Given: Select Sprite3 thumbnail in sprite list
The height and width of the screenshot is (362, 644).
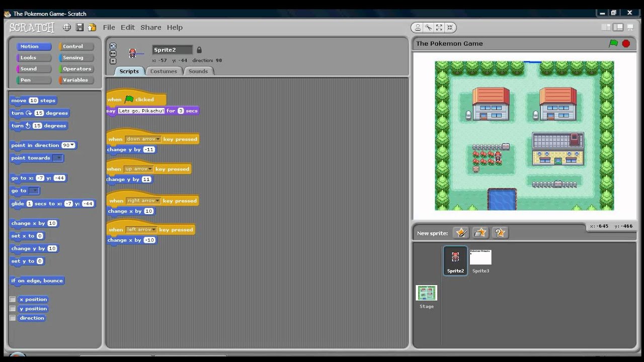Looking at the screenshot, I should click(480, 260).
